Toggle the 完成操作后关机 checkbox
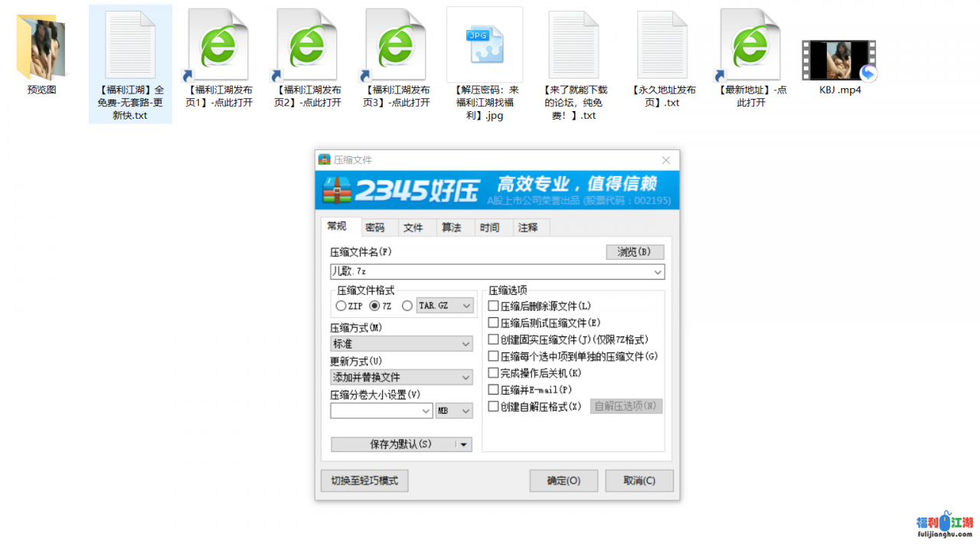Screen dimensions: 980x544 click(494, 373)
